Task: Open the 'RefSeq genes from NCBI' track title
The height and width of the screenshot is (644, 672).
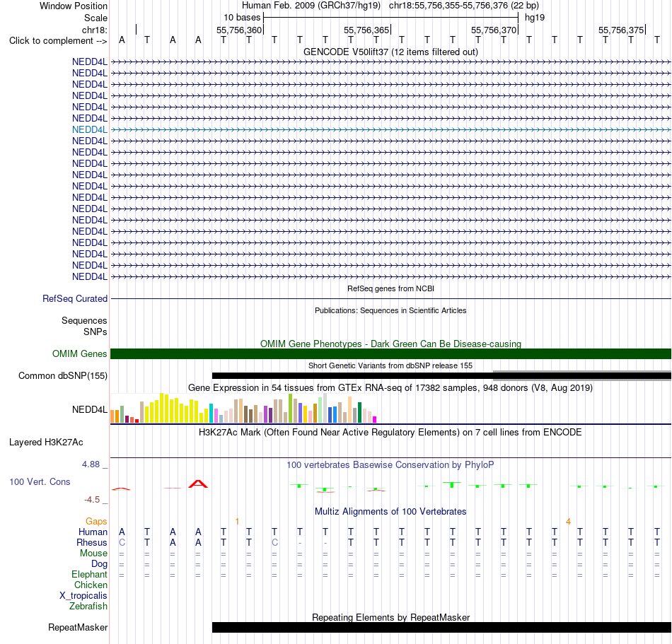Action: click(x=390, y=288)
